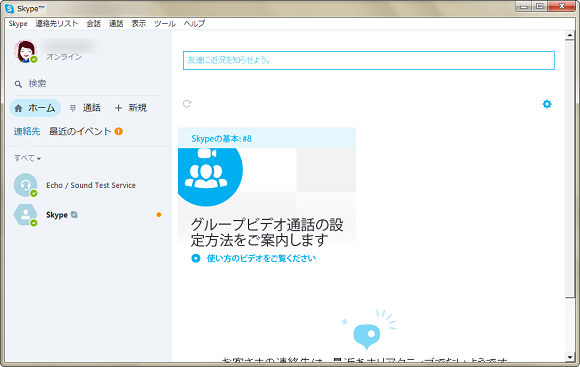Image resolution: width=580 pixels, height=367 pixels.
Task: Click the orange unread dot for Skype
Action: (159, 215)
